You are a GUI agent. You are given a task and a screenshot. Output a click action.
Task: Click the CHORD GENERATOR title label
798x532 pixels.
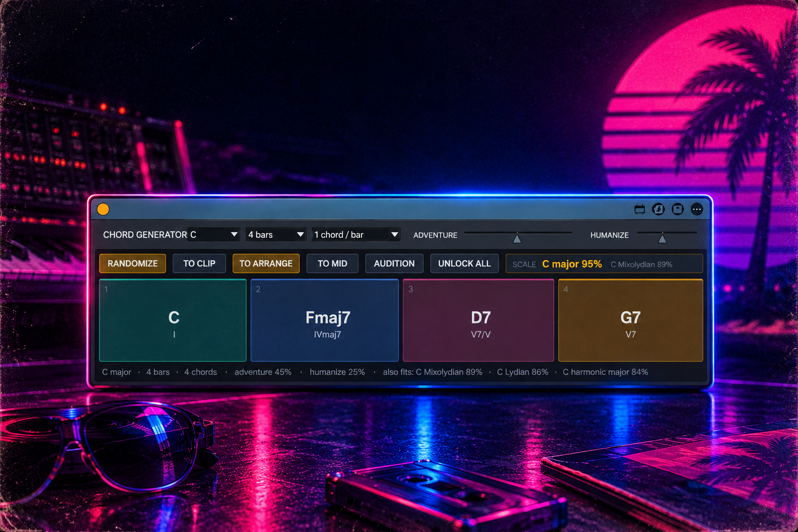[145, 235]
